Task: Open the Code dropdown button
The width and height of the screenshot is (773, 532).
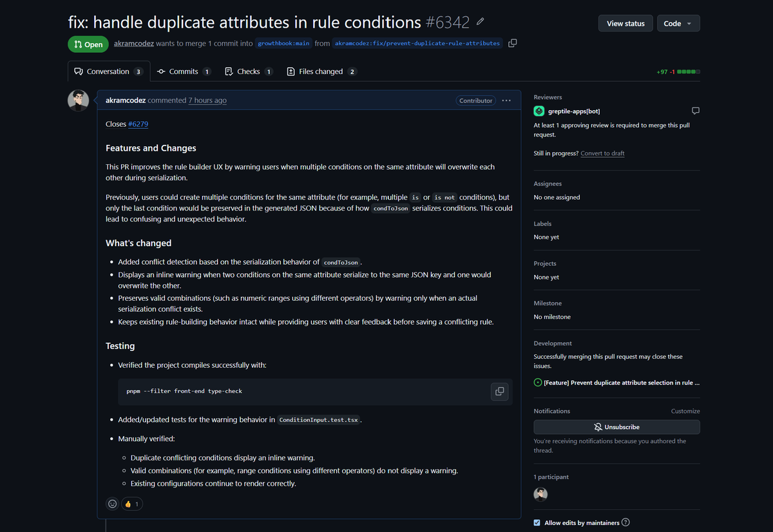Action: click(678, 23)
